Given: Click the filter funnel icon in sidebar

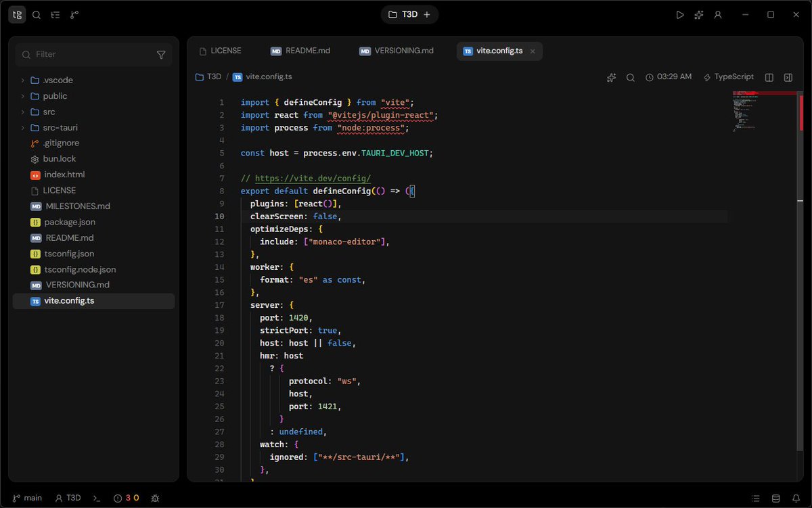Looking at the screenshot, I should click(x=161, y=55).
